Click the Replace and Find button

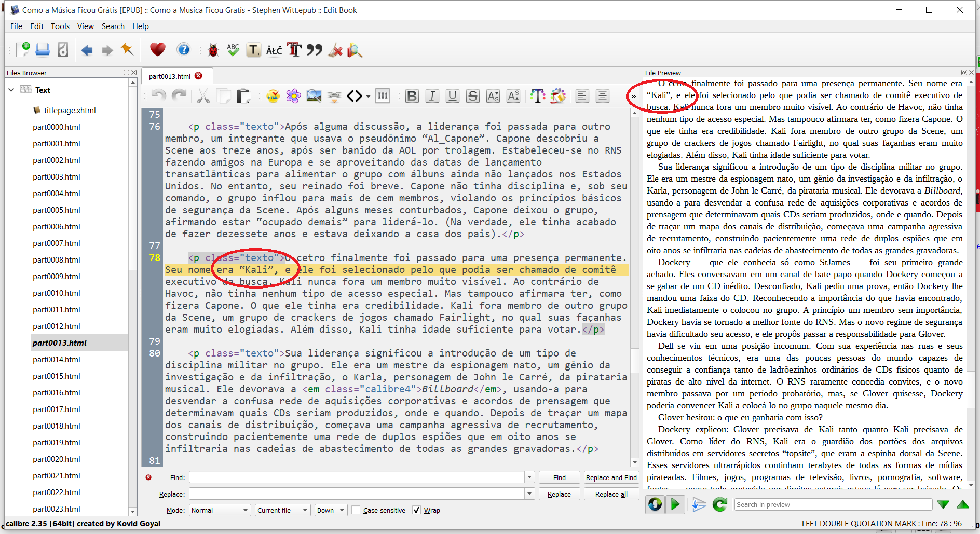[611, 477]
